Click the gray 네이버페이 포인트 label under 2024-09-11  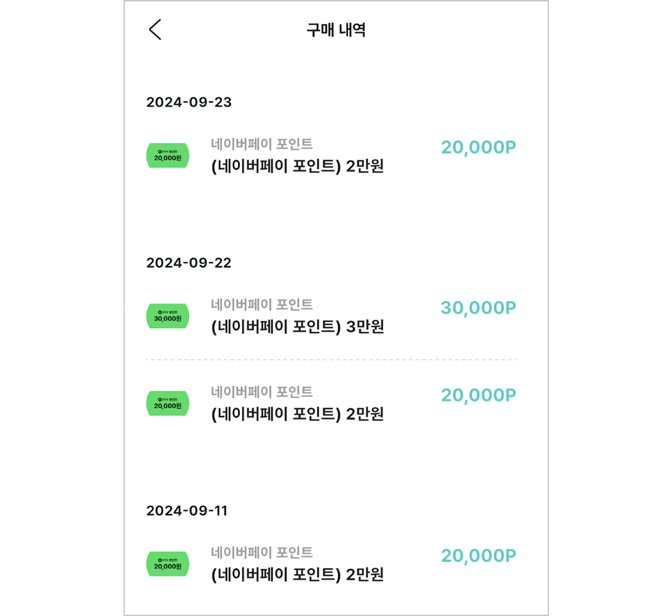pyautogui.click(x=262, y=552)
